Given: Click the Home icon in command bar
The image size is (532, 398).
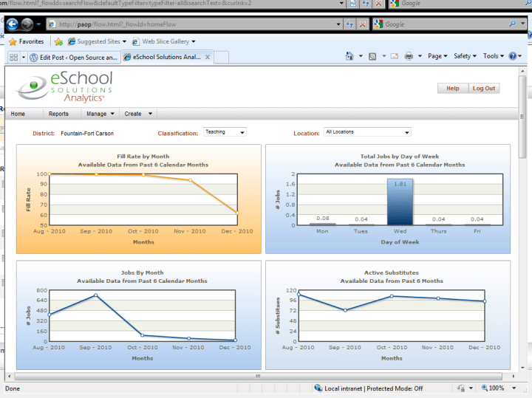Looking at the screenshot, I should (344, 56).
